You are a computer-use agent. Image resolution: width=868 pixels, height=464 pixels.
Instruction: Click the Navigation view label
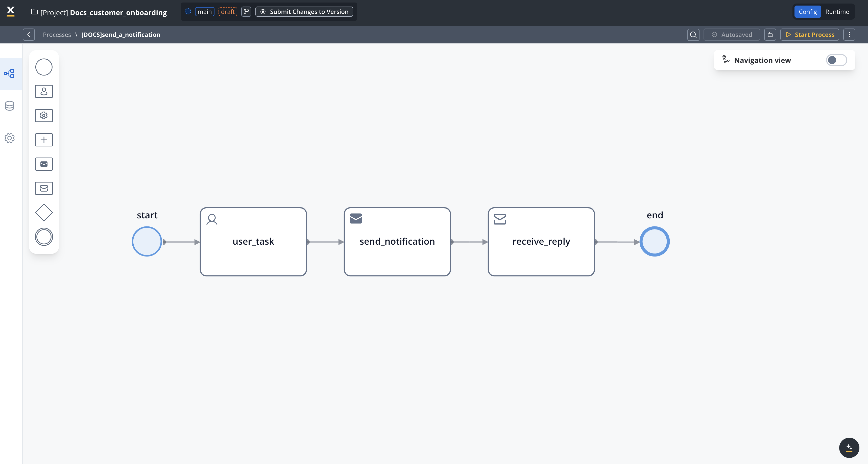coord(762,60)
